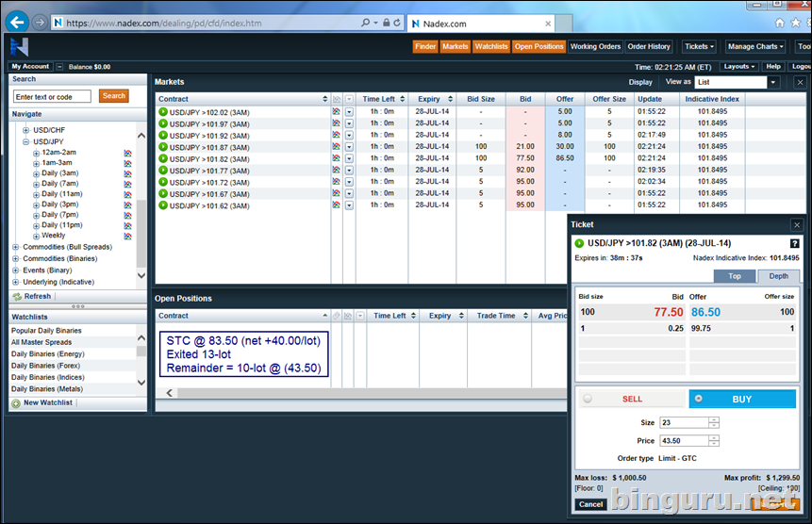Open the View as List dropdown
Screen dimensions: 812x524
[x=773, y=82]
